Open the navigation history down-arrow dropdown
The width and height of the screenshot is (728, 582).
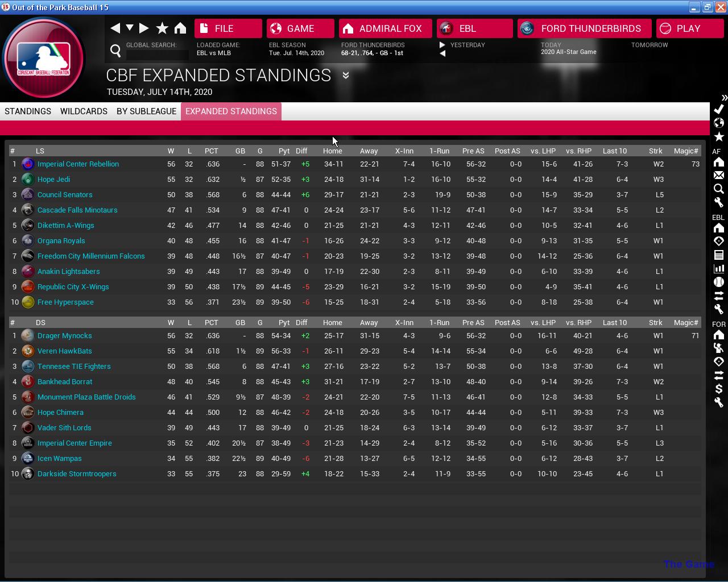130,28
